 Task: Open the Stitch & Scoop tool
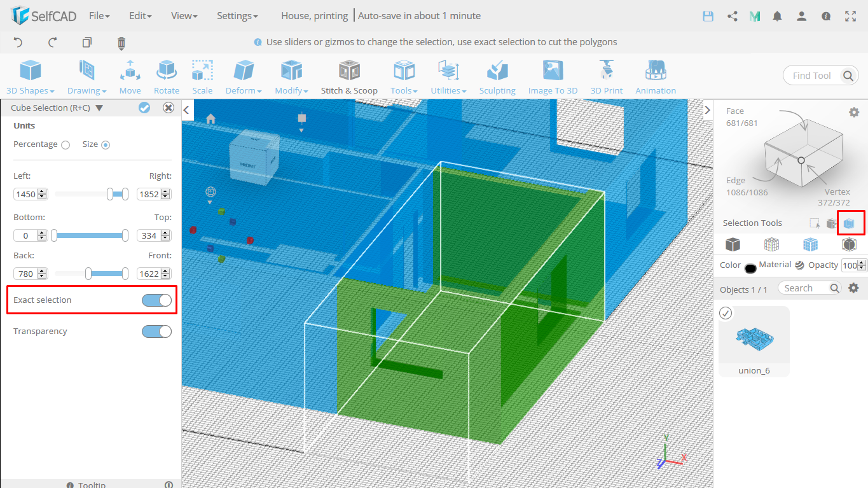349,78
